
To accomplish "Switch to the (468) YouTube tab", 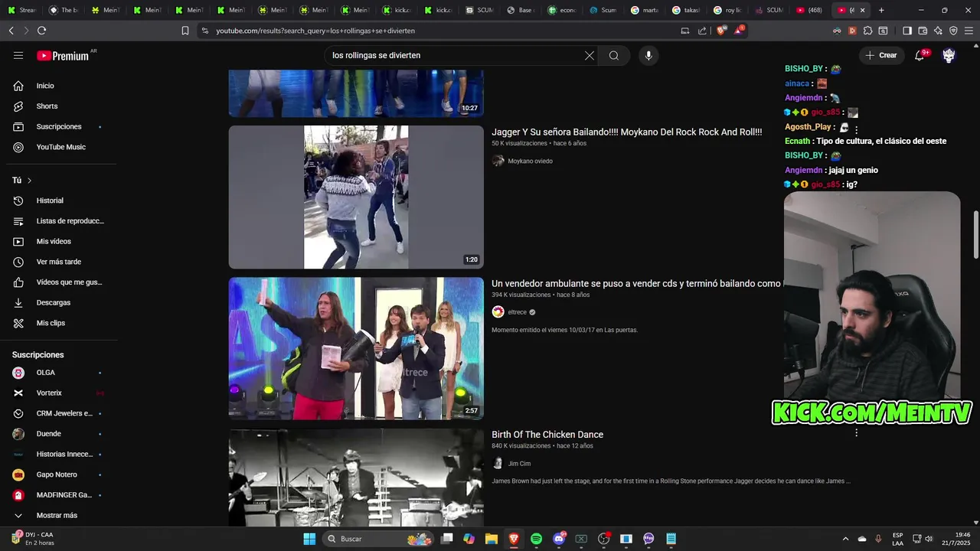I will click(x=810, y=10).
